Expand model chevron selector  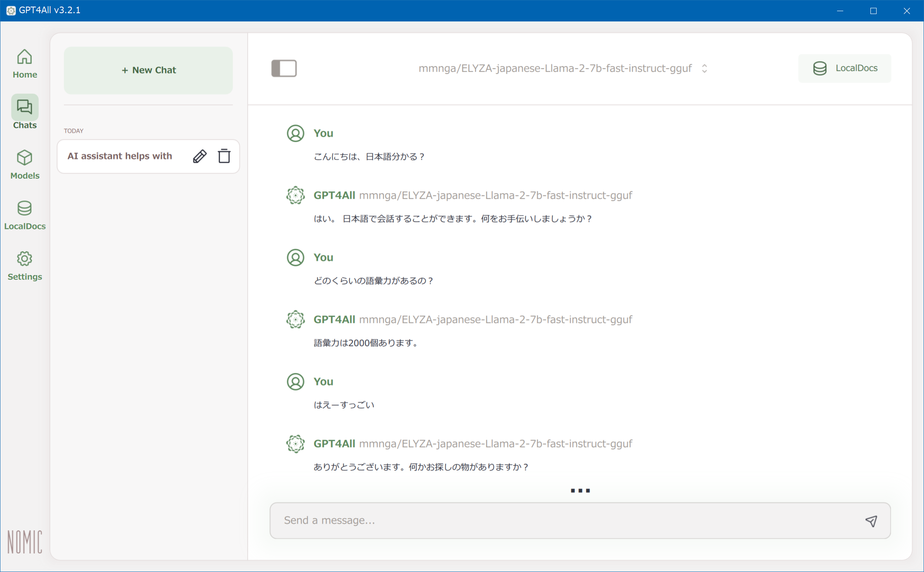pyautogui.click(x=704, y=67)
